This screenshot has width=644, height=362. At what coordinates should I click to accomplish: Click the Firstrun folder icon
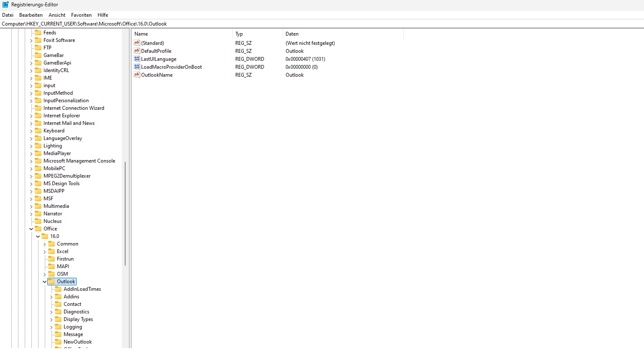point(52,259)
